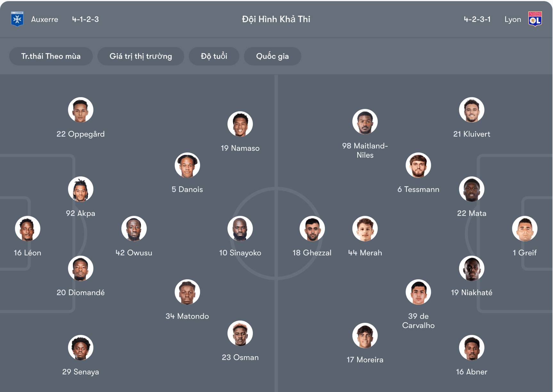Select Abner's player avatar
This screenshot has width=553, height=392.
pyautogui.click(x=472, y=348)
